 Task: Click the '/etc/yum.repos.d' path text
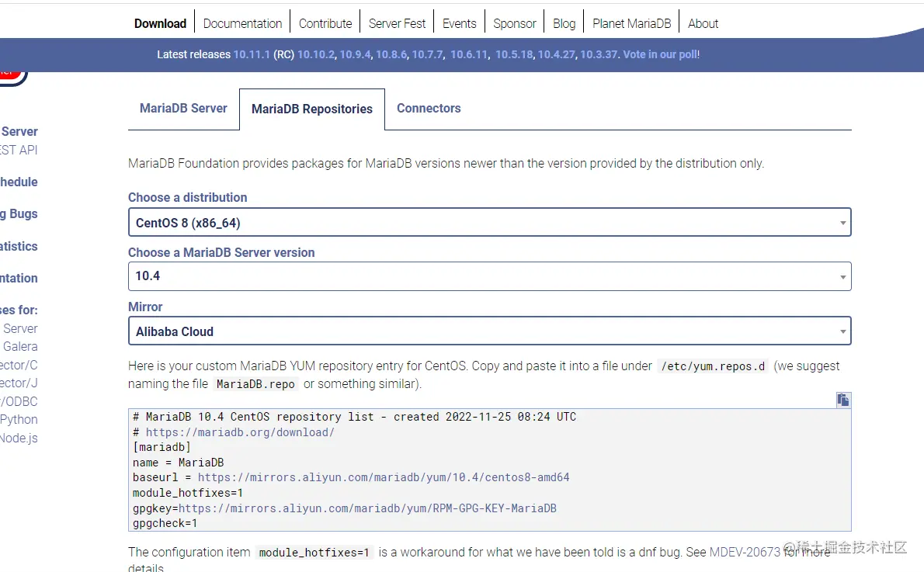click(x=713, y=366)
